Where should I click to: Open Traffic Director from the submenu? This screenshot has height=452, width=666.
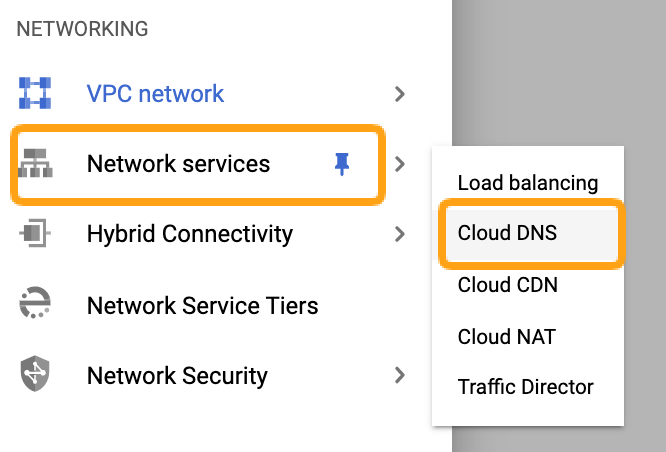click(525, 387)
